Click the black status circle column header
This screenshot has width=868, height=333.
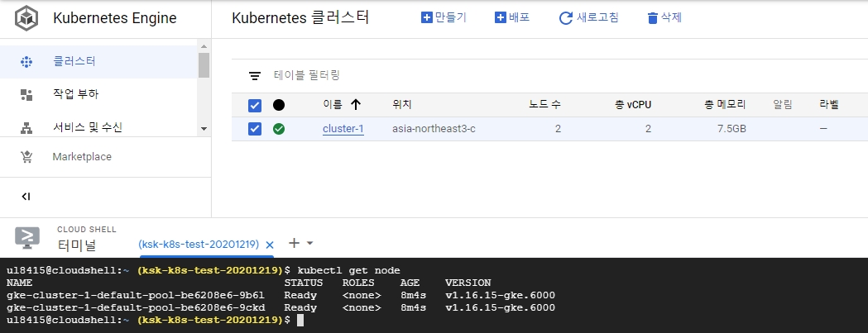[x=279, y=105]
